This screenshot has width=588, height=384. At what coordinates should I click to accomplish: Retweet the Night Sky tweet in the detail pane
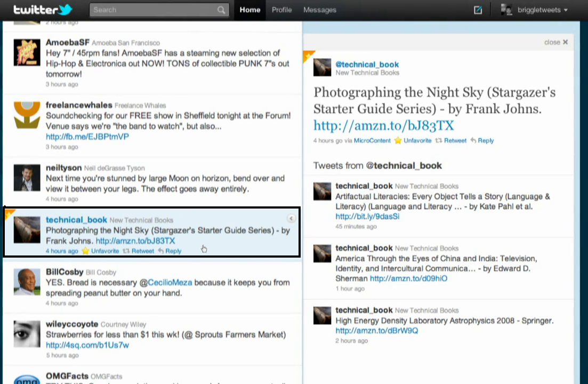click(451, 141)
